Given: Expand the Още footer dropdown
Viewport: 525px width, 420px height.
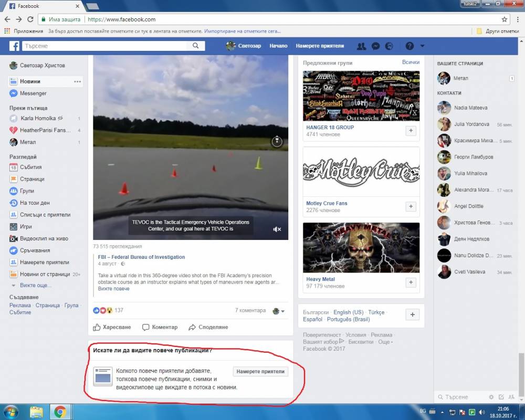Looking at the screenshot, I should pos(385,342).
